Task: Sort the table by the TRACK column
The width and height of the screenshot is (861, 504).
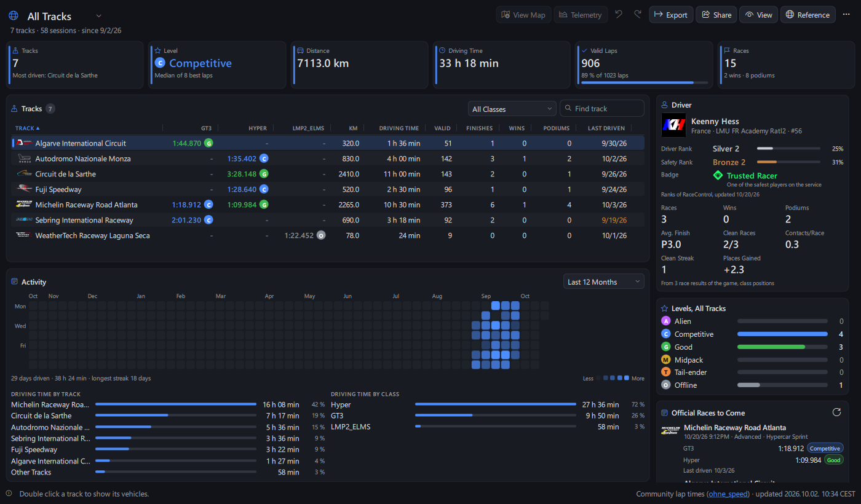Action: coord(28,128)
